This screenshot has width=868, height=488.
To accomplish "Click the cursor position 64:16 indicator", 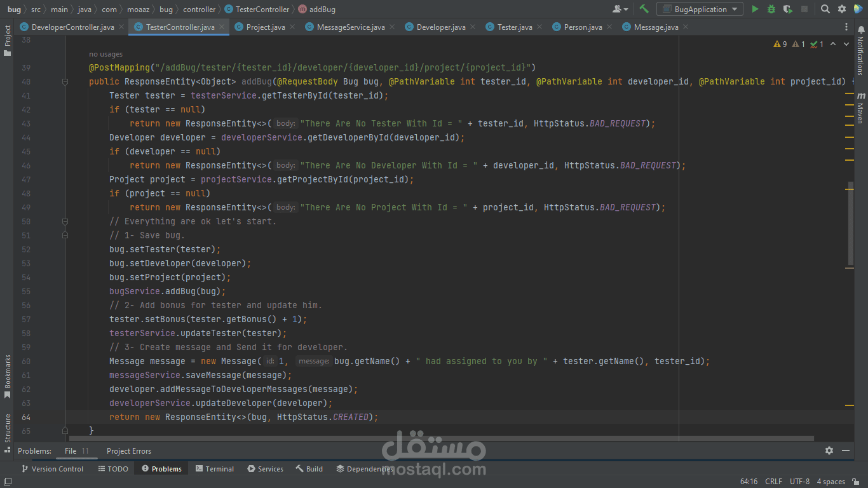I will tap(749, 482).
